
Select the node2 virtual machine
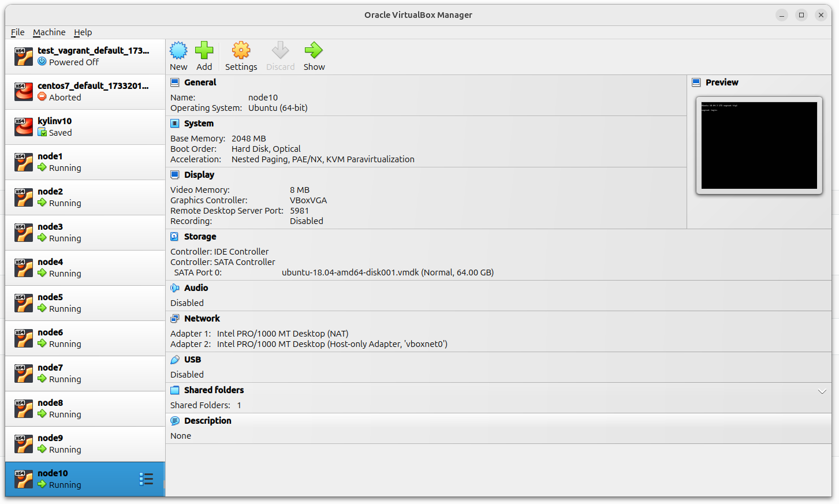point(85,197)
